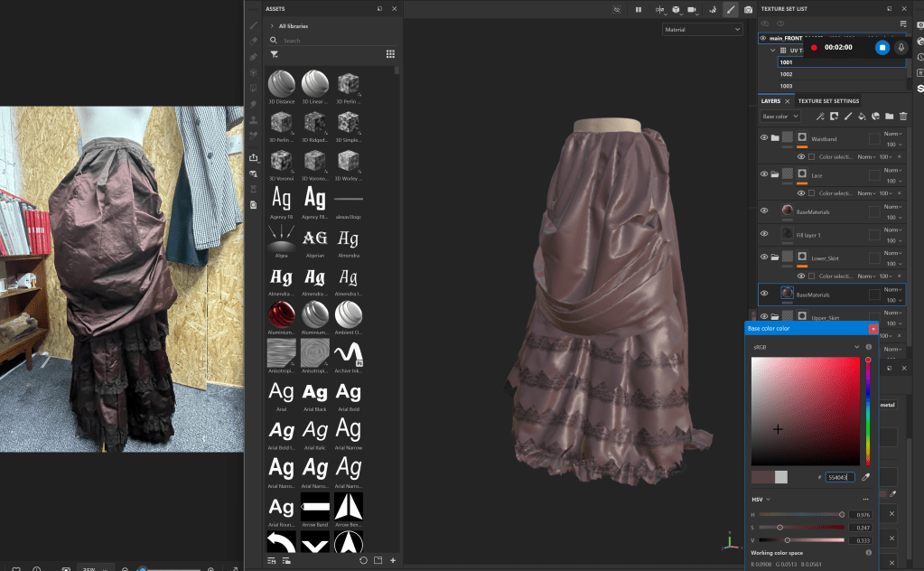Open the asset filter options
The height and width of the screenshot is (571, 924).
[x=274, y=54]
